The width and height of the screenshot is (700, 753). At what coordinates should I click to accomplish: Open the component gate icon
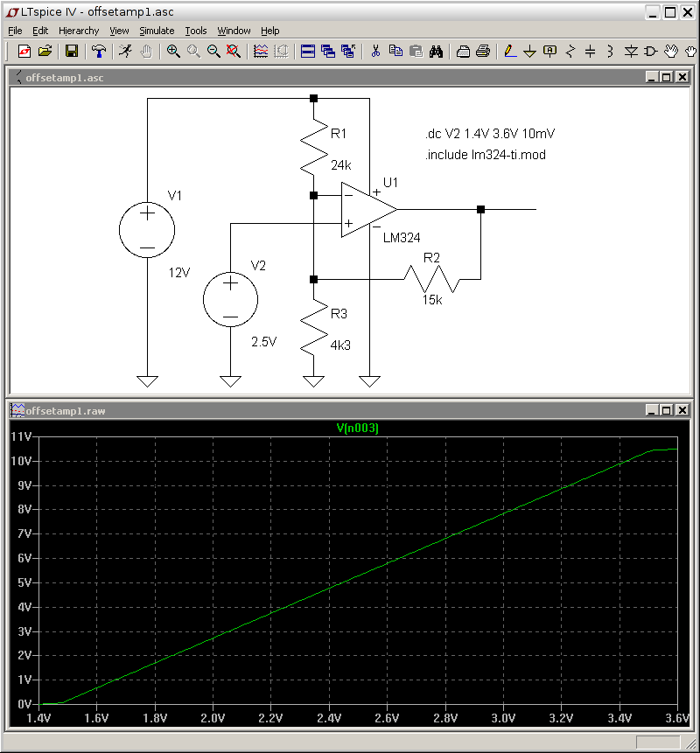650,51
